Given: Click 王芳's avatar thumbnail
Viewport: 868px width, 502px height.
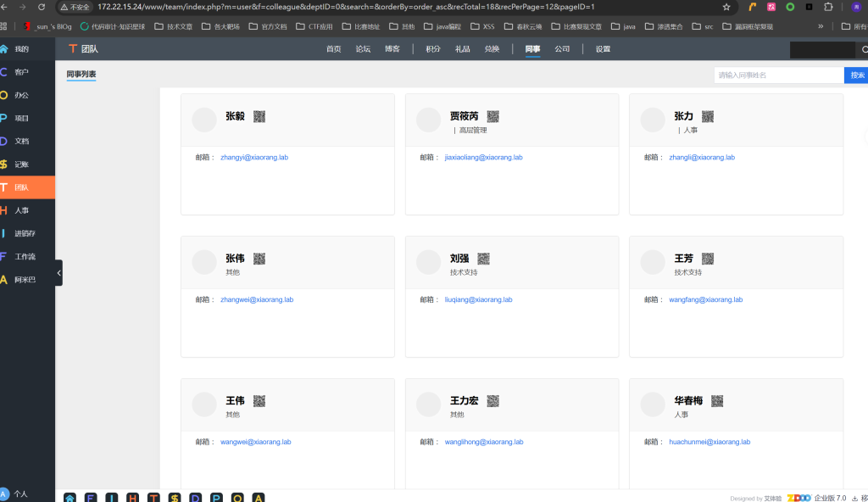Looking at the screenshot, I should [x=653, y=262].
